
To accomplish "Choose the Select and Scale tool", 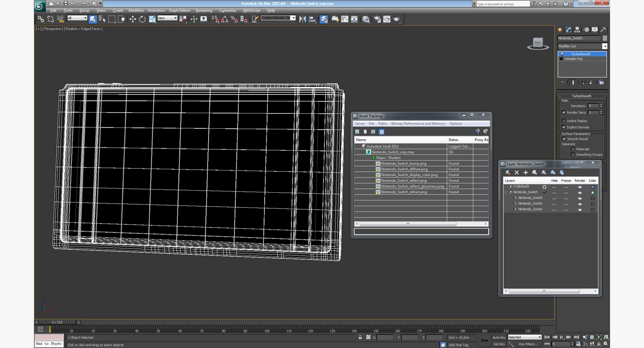I will (152, 19).
